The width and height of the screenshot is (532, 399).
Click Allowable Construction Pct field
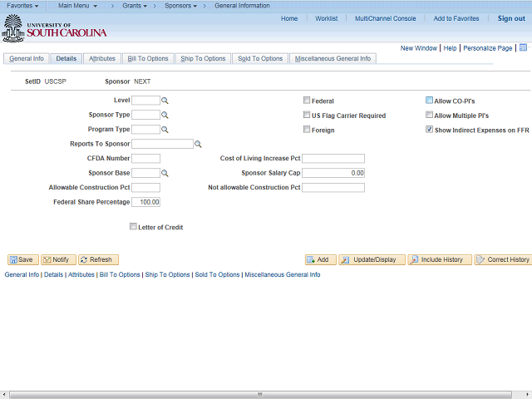(145, 188)
